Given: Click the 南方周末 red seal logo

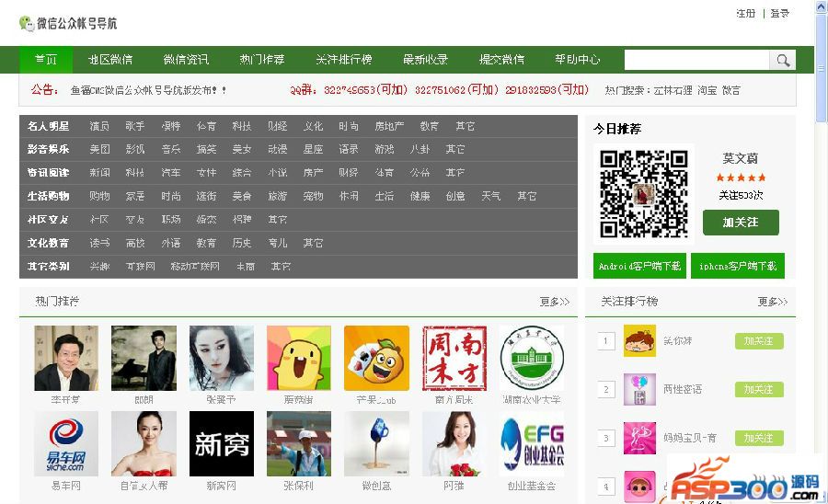Looking at the screenshot, I should coord(454,358).
